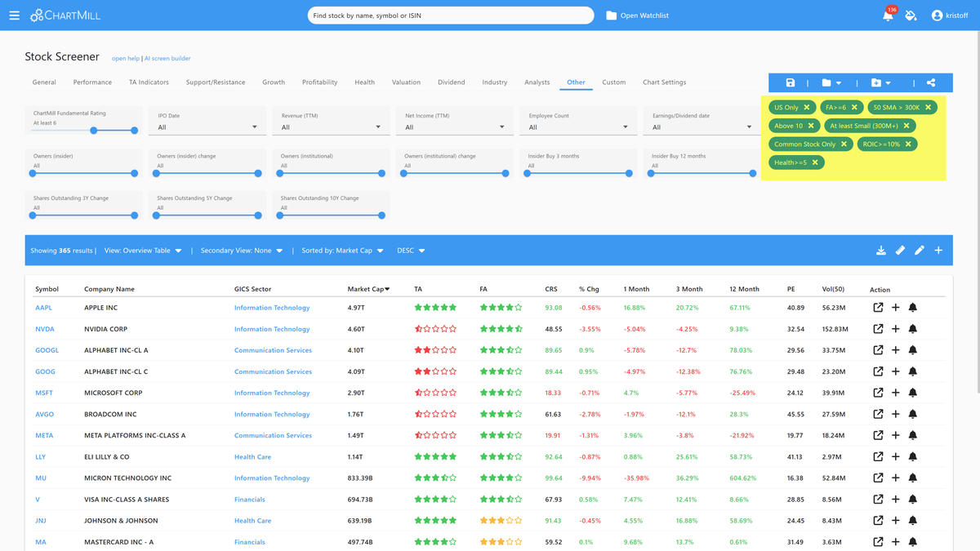Image resolution: width=980 pixels, height=551 pixels.
Task: Switch to the Valuation tab
Action: tap(406, 82)
